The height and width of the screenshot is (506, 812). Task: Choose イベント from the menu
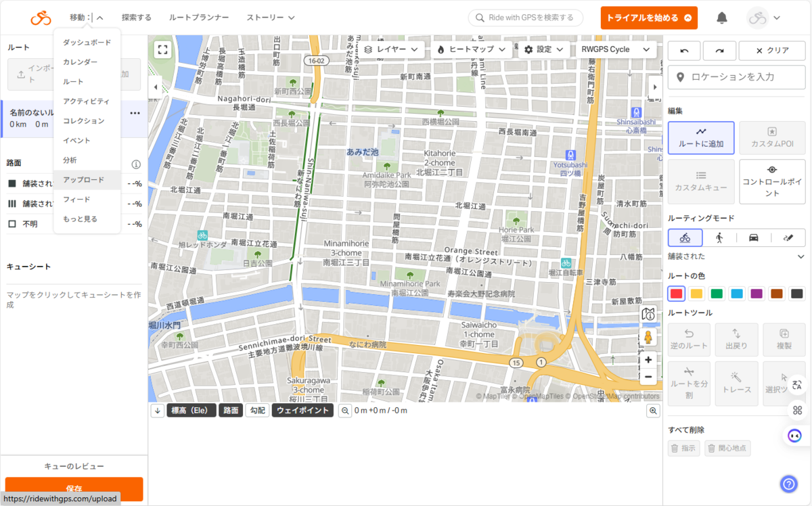pos(87,140)
